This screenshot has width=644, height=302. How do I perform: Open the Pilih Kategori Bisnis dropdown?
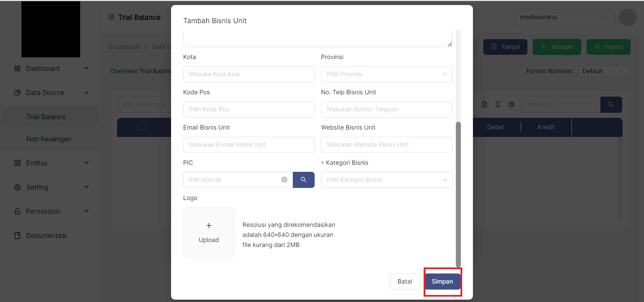point(386,180)
